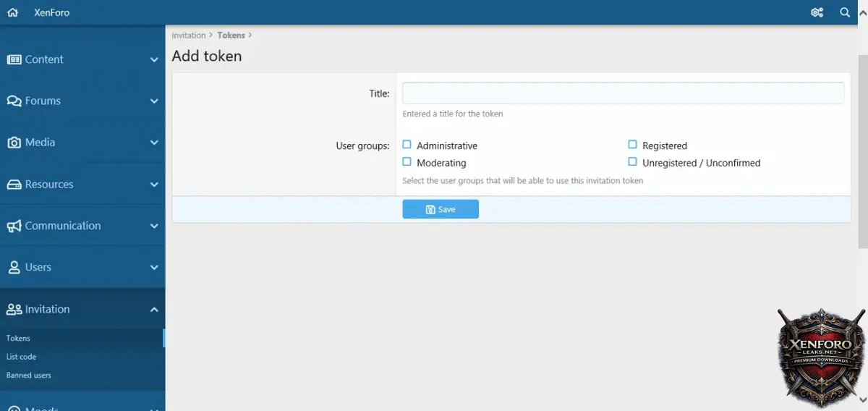Select Unregistered / Unconfirmed checkbox
Image resolution: width=868 pixels, height=411 pixels.
click(x=633, y=162)
